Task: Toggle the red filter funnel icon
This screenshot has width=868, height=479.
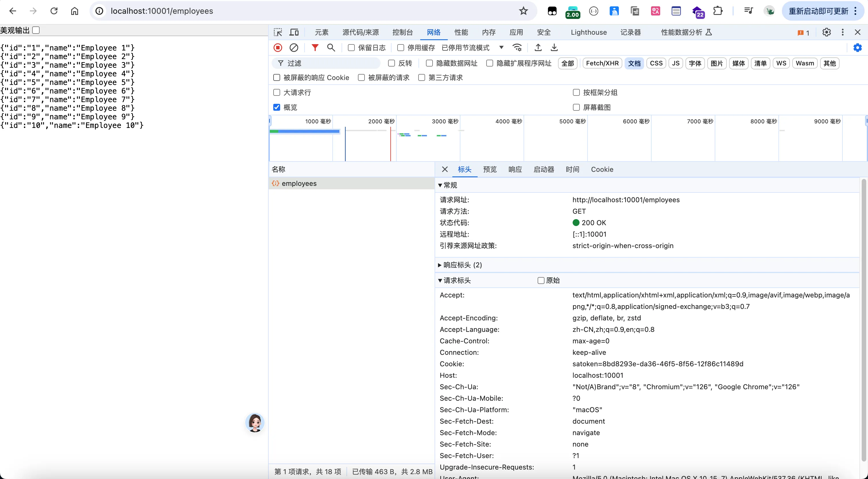Action: pyautogui.click(x=315, y=47)
